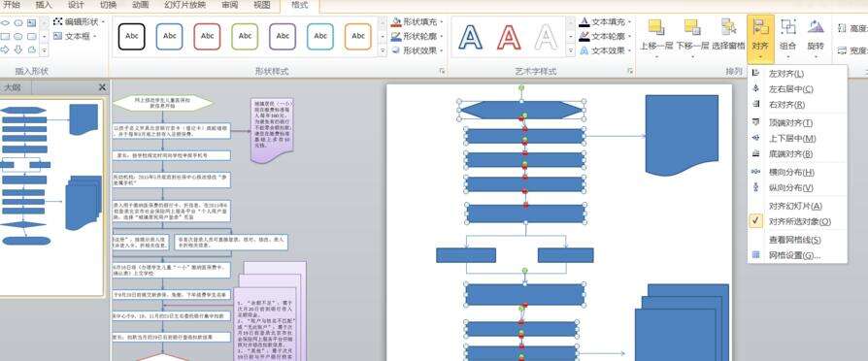
Task: Expand the shape styles gallery more arrow
Action: [x=383, y=50]
